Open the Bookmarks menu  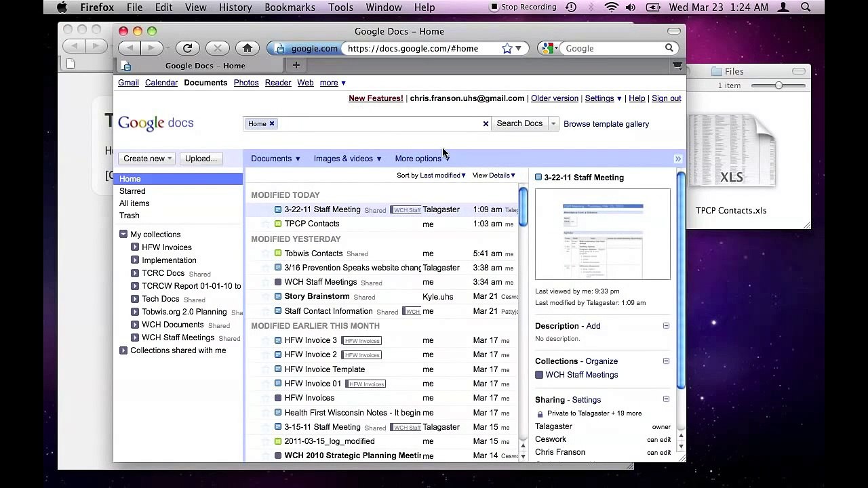pos(290,7)
